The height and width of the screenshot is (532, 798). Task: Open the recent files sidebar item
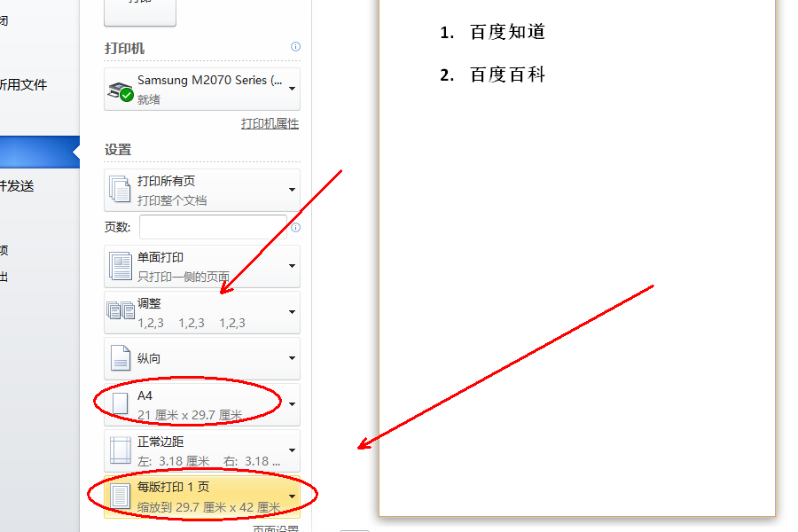[x=23, y=84]
